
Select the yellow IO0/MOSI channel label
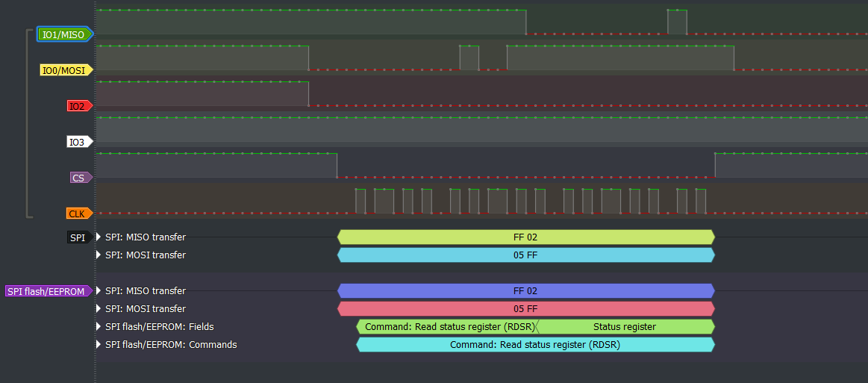coord(66,69)
